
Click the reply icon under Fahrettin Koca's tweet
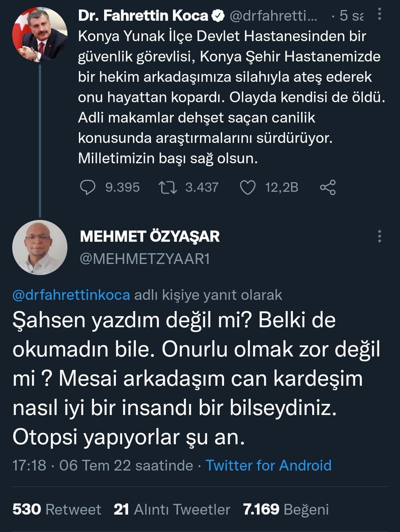87,188
